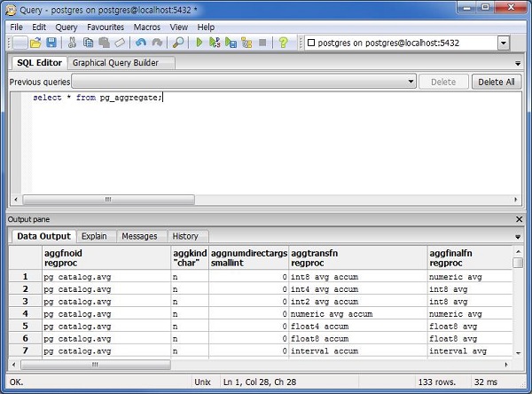
Task: Open the Messages tab in output pane
Action: [139, 236]
